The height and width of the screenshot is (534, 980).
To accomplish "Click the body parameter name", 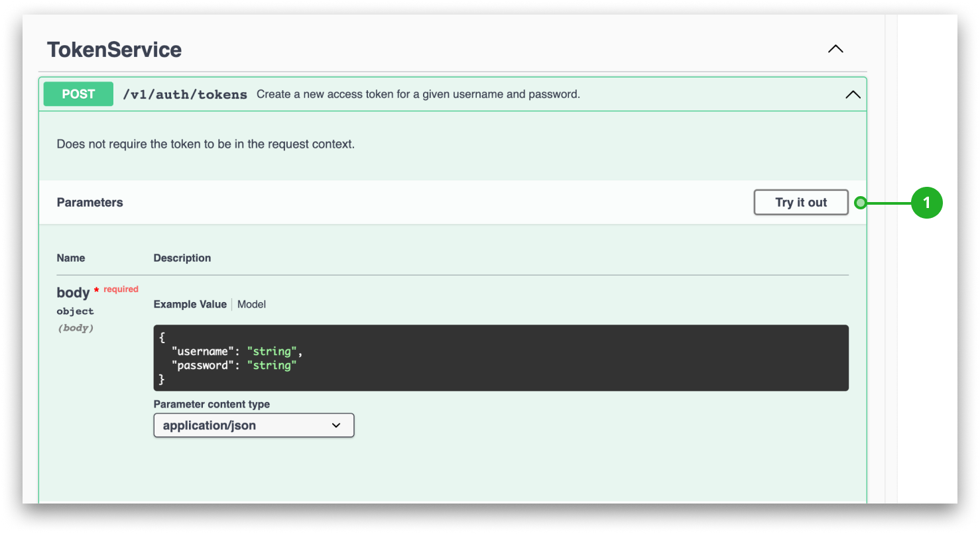I will (72, 292).
